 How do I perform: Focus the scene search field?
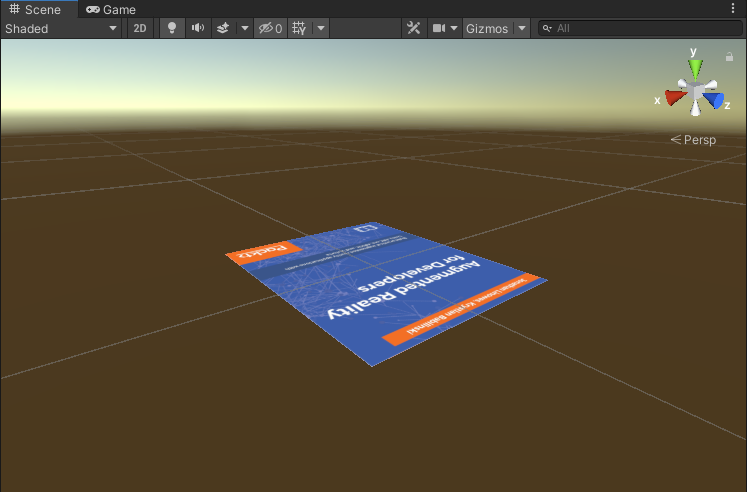(x=640, y=29)
